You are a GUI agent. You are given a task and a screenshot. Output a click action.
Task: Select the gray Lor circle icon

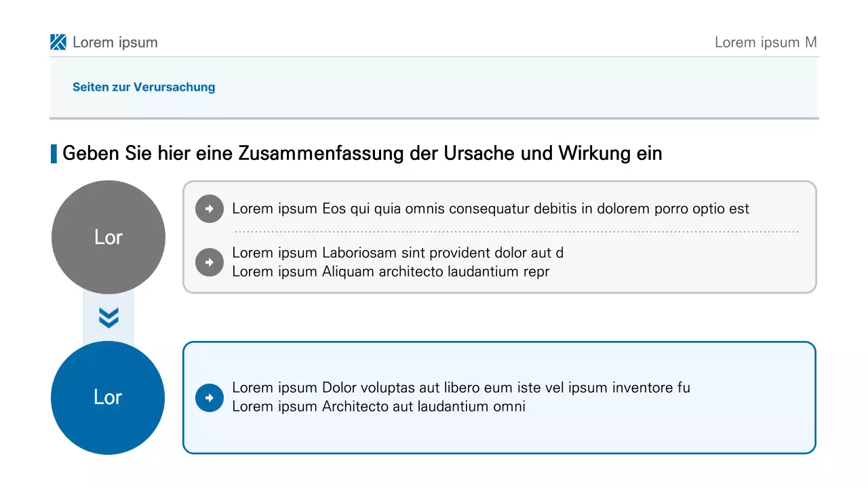[x=108, y=237]
